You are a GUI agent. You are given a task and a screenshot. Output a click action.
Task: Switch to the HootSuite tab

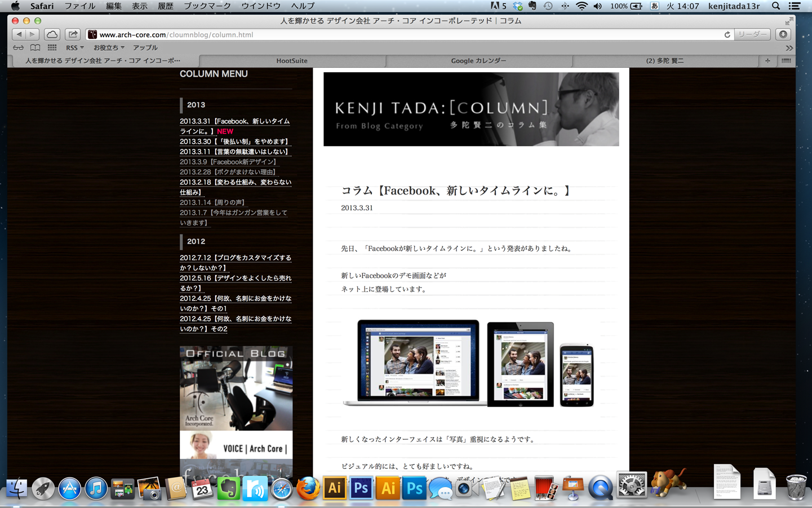[292, 60]
